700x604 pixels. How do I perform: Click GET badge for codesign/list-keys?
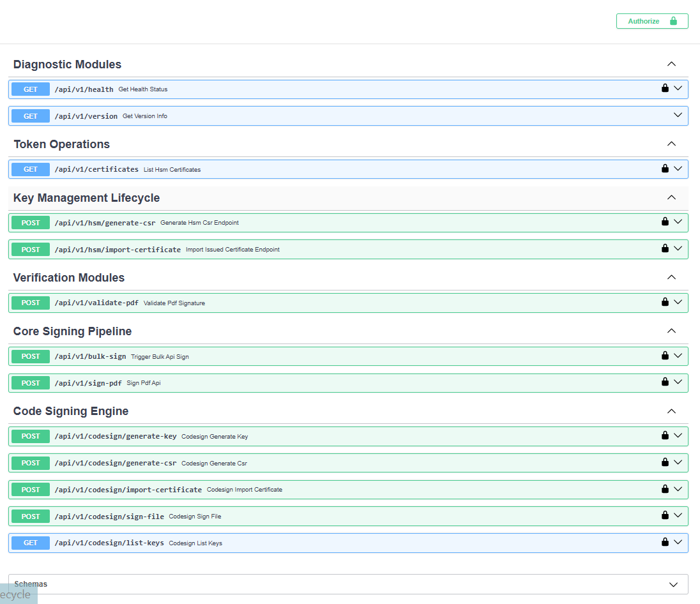tap(31, 543)
